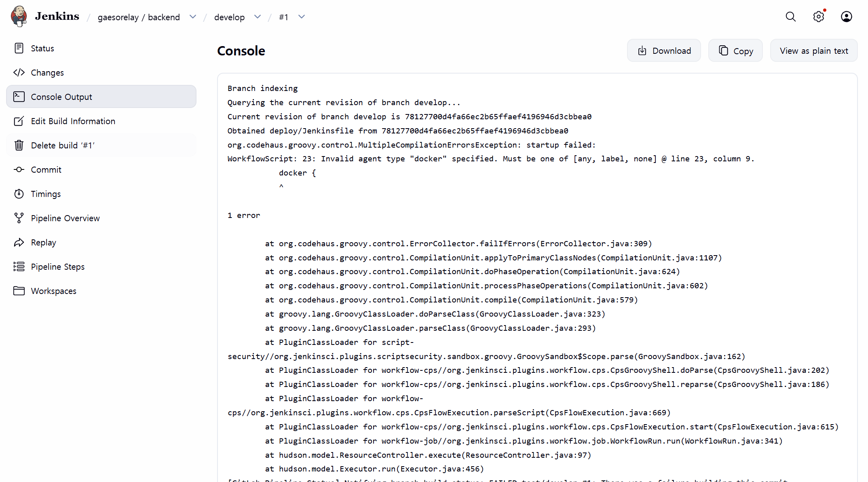Click View as plain text

(x=813, y=51)
